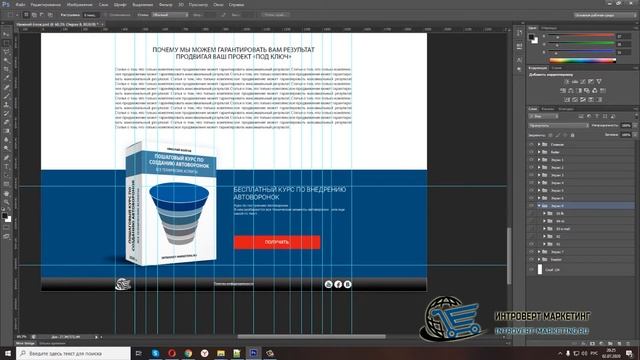640x360 pixels.
Task: Click the green channel slider
Action: (x=581, y=44)
